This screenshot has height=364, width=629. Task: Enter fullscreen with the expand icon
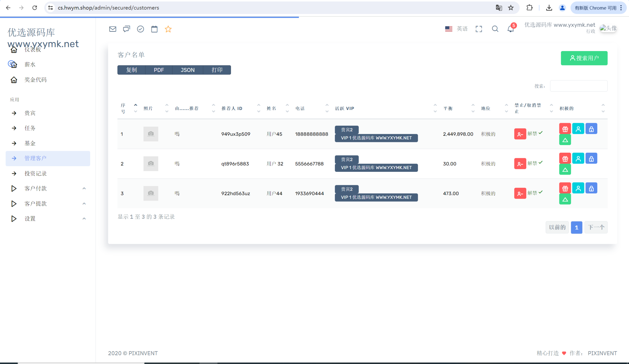click(479, 29)
